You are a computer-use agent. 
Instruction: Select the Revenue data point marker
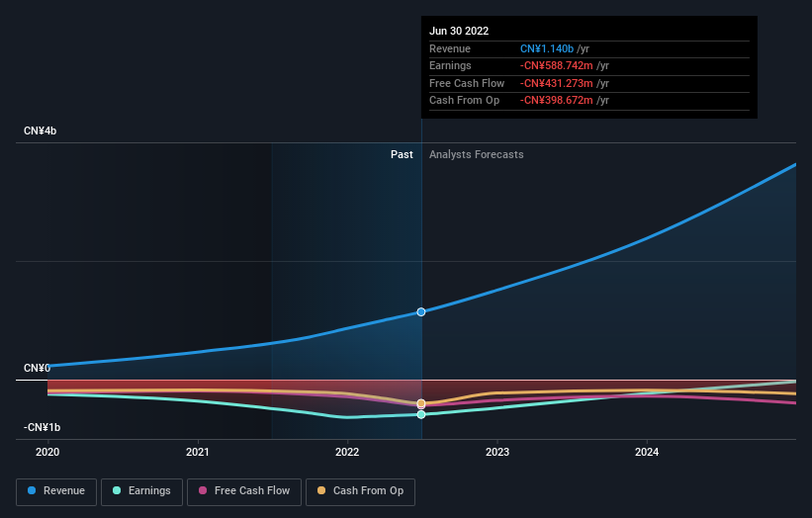tap(421, 312)
